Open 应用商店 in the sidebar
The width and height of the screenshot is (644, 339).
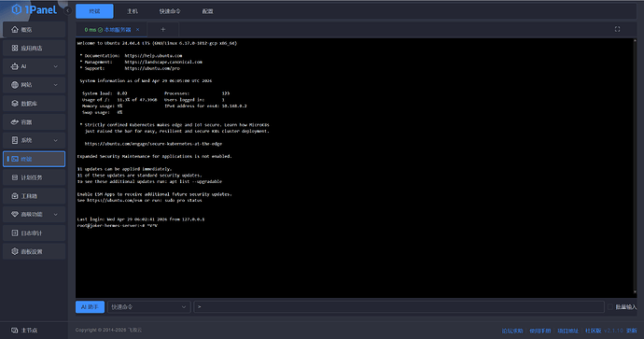35,48
